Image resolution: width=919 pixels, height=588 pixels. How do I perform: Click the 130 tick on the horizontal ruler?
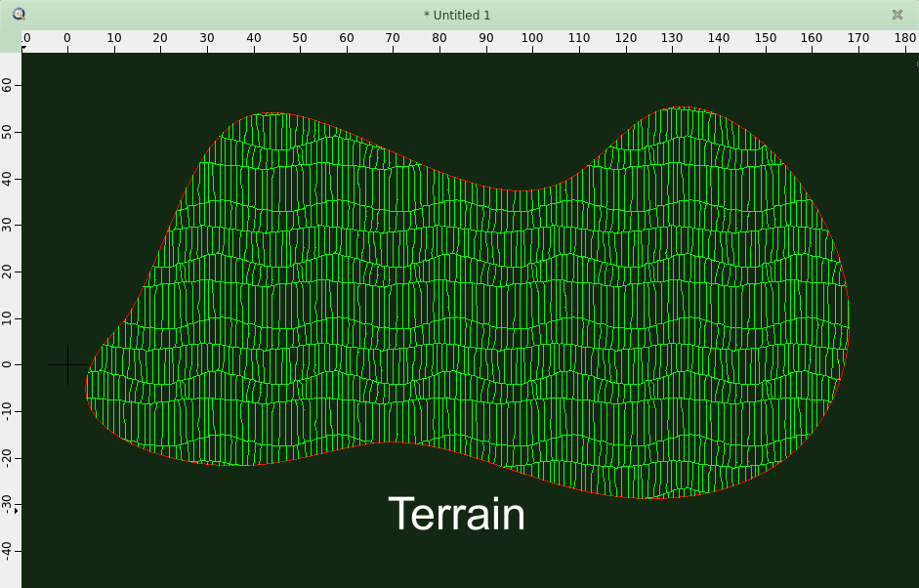click(672, 38)
